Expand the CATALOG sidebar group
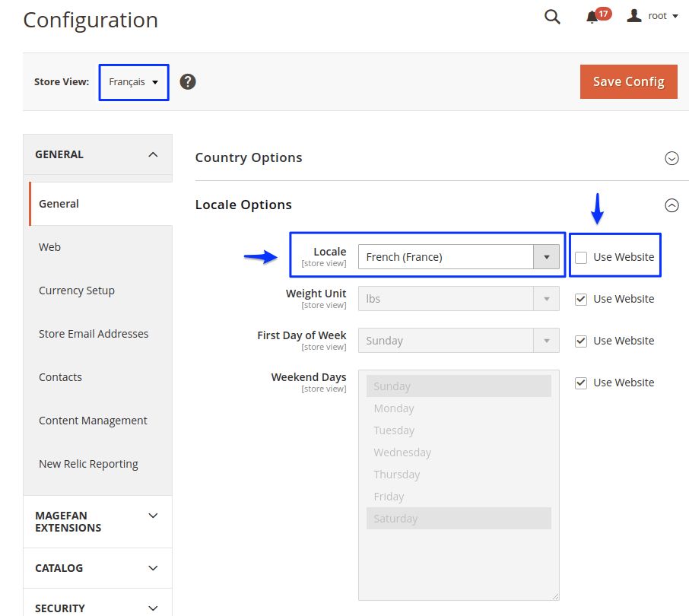The width and height of the screenshot is (689, 616). click(x=151, y=567)
